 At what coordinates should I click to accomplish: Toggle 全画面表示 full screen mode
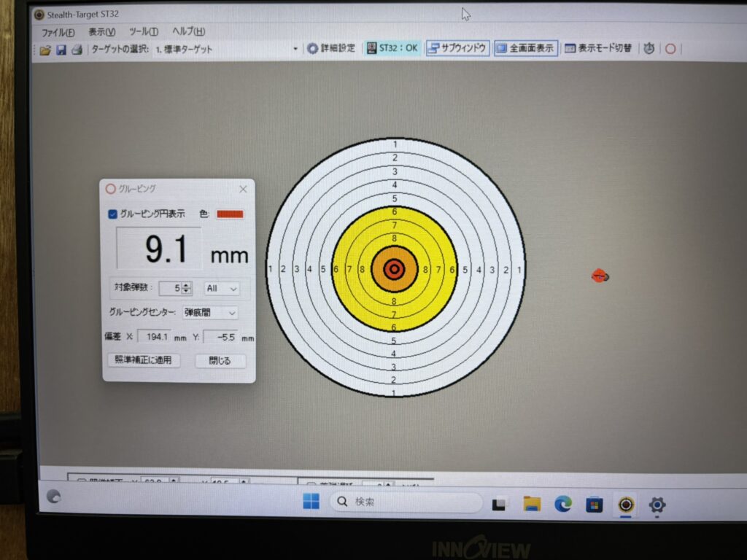pyautogui.click(x=526, y=48)
